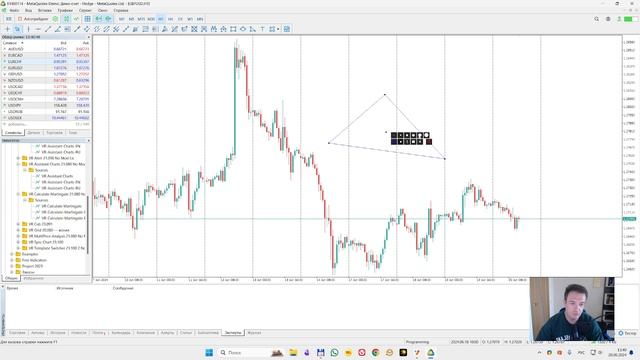640x360 pixels.
Task: Switch chart timeframe to H4
Action: click(x=171, y=19)
